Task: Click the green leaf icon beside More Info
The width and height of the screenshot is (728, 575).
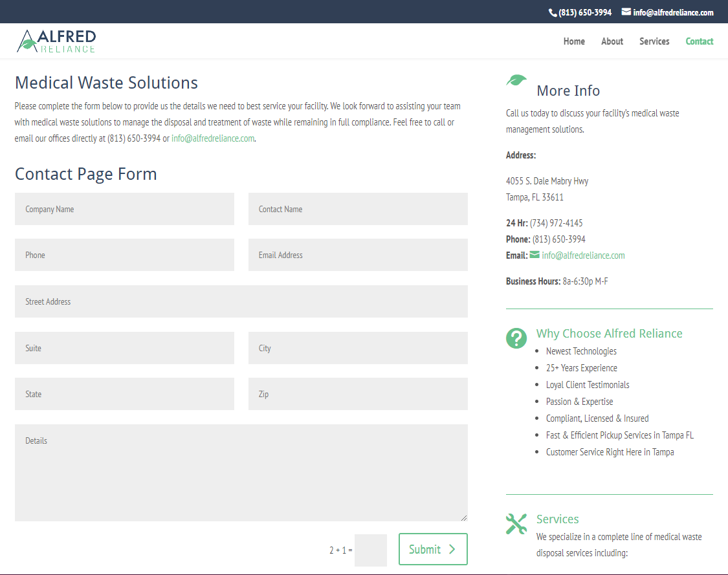Action: (x=516, y=80)
